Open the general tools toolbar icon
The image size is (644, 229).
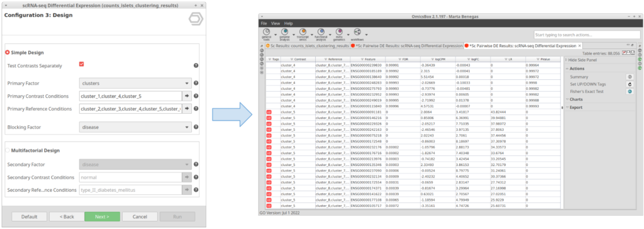tap(266, 32)
